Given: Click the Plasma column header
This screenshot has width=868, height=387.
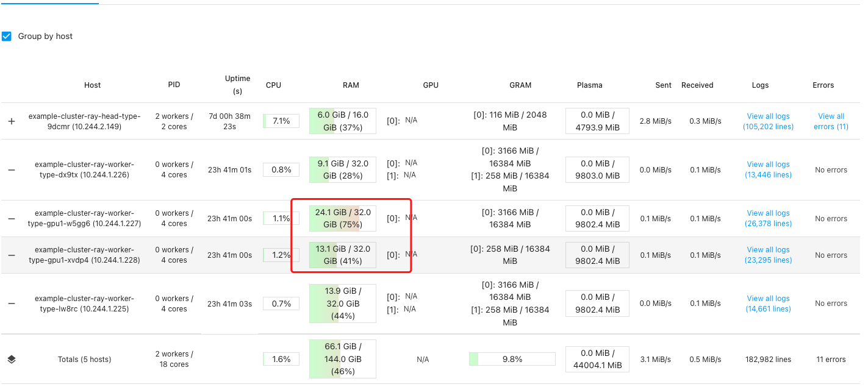Looking at the screenshot, I should click(x=590, y=85).
